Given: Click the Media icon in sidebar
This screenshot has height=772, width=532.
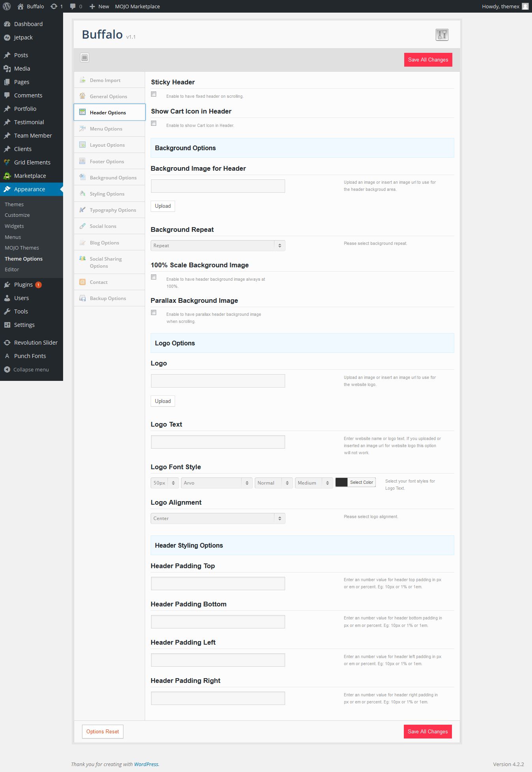Looking at the screenshot, I should pyautogui.click(x=7, y=69).
